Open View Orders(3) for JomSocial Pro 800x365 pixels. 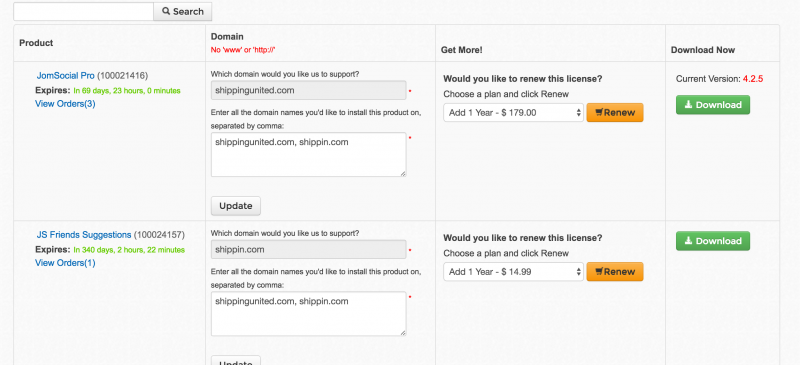point(65,104)
